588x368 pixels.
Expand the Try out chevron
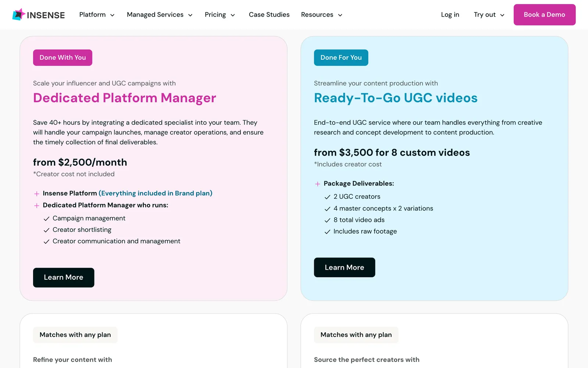(x=502, y=15)
